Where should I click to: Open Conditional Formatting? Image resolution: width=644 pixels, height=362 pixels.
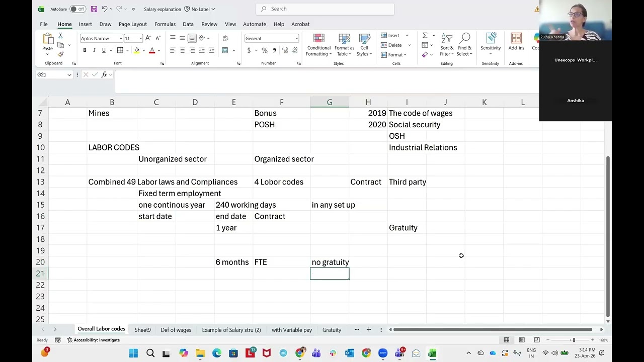pos(318,45)
